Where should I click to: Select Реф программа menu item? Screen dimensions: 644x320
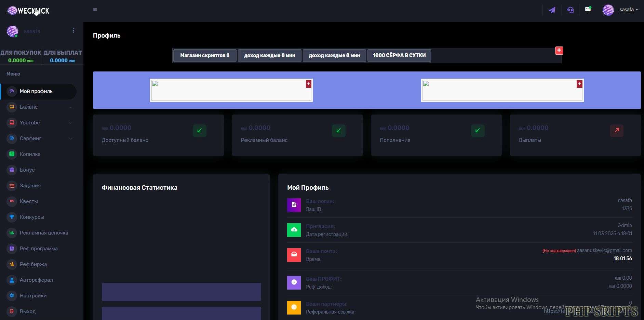tap(39, 249)
